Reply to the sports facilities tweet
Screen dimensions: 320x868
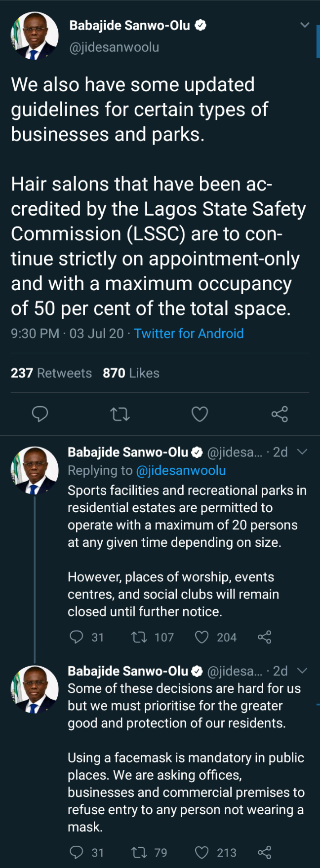(x=77, y=637)
